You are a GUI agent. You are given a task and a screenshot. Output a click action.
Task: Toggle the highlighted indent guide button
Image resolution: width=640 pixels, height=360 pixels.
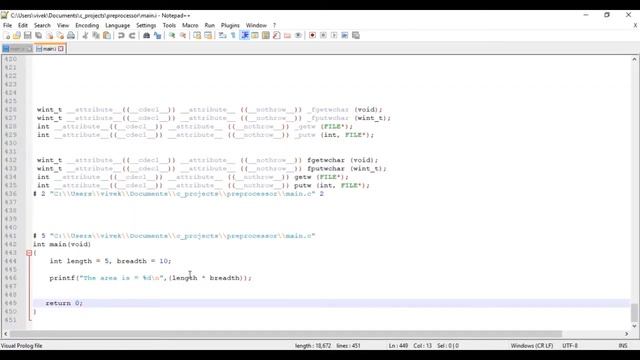click(x=244, y=36)
